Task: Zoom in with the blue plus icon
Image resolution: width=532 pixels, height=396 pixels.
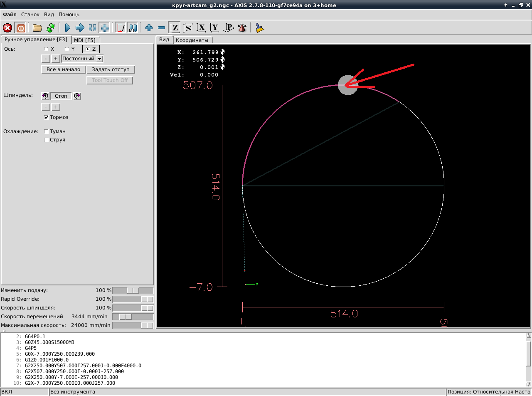Action: tap(149, 28)
